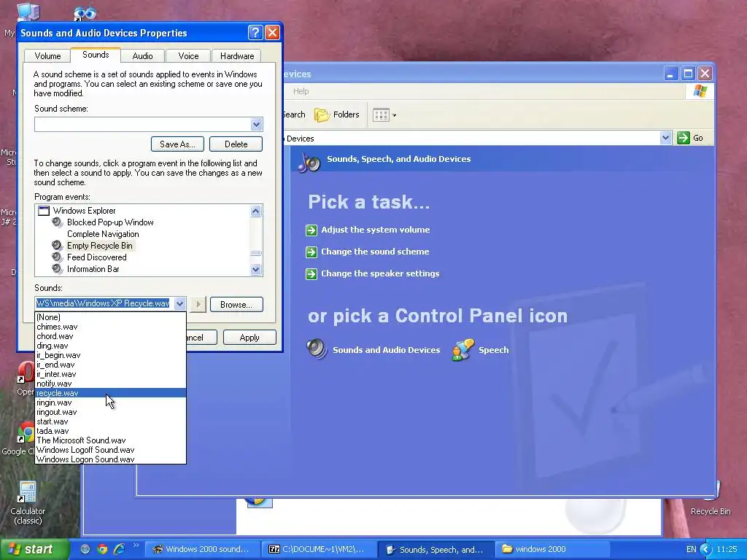Open the Help menu in the Control Panel window
This screenshot has height=560, width=747.
coord(301,91)
